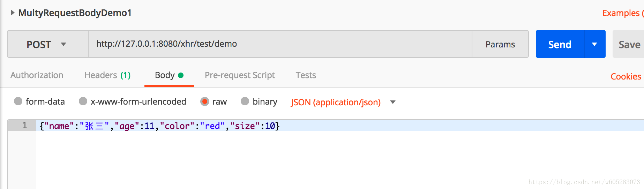Click the Send button
644x189 pixels.
pyautogui.click(x=560, y=44)
